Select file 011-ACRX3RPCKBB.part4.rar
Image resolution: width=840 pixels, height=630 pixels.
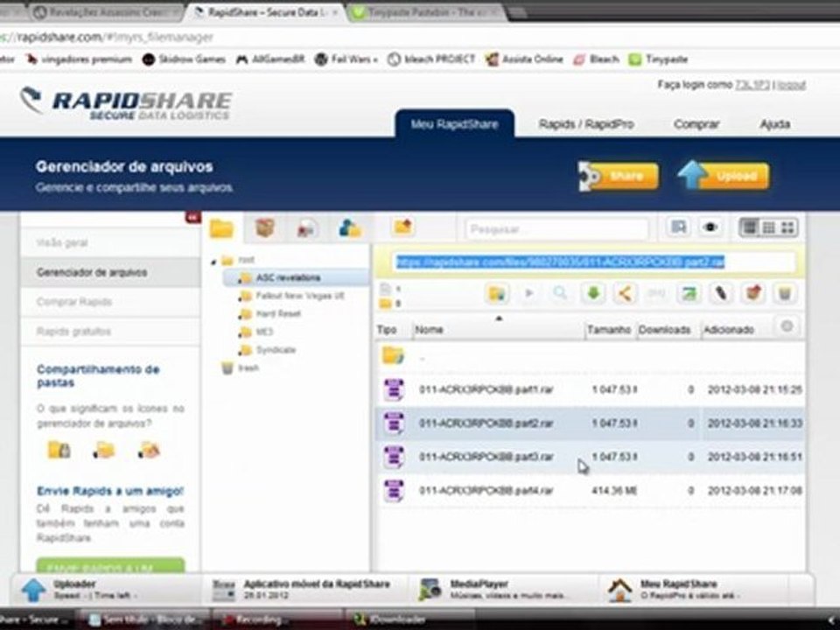coord(590,491)
